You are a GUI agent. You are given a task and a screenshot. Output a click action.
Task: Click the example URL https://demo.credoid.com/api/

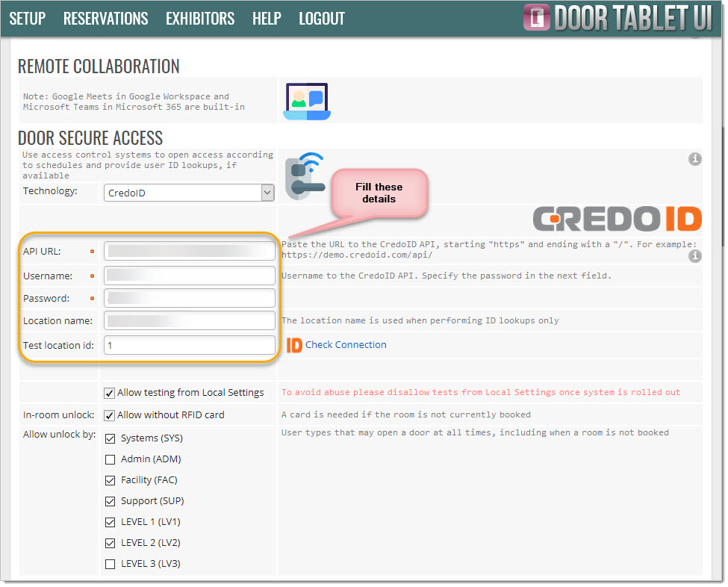tap(357, 255)
